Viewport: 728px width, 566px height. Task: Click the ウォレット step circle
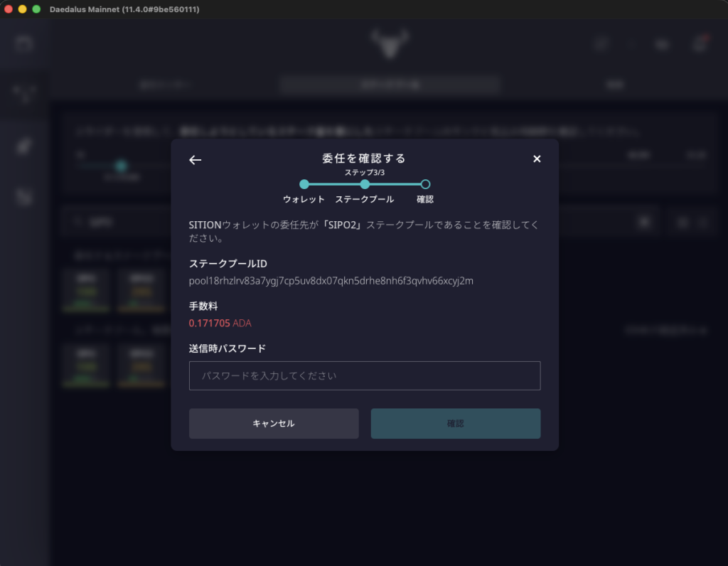click(x=304, y=184)
